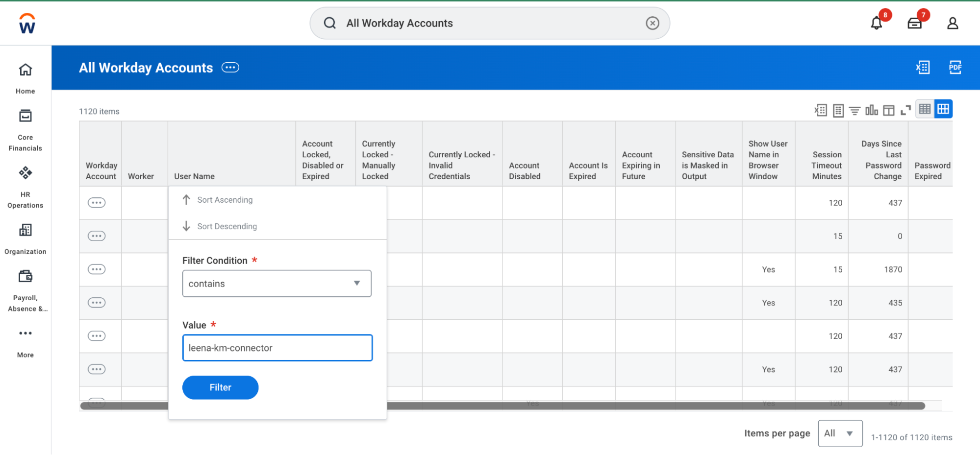Open HR Operations in the sidebar
Screen dimensions: 980x455
(x=25, y=188)
